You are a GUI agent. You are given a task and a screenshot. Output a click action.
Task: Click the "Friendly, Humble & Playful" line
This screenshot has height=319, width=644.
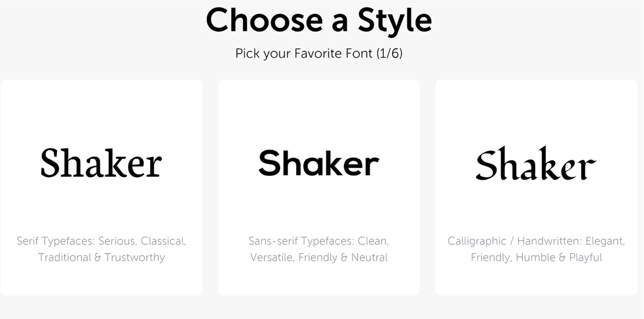(536, 257)
